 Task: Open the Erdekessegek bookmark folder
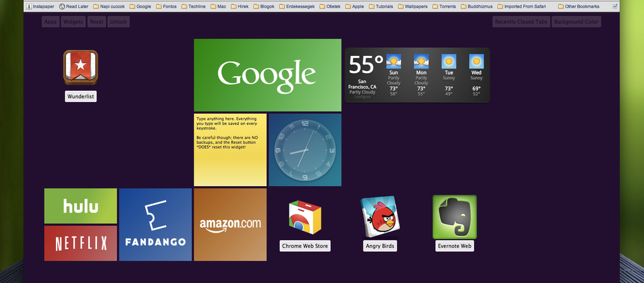[297, 6]
